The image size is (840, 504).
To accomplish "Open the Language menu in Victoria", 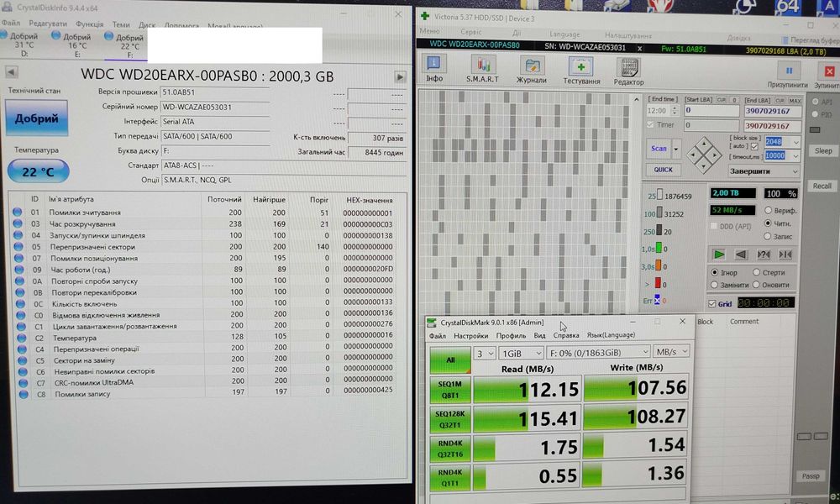I will [564, 34].
